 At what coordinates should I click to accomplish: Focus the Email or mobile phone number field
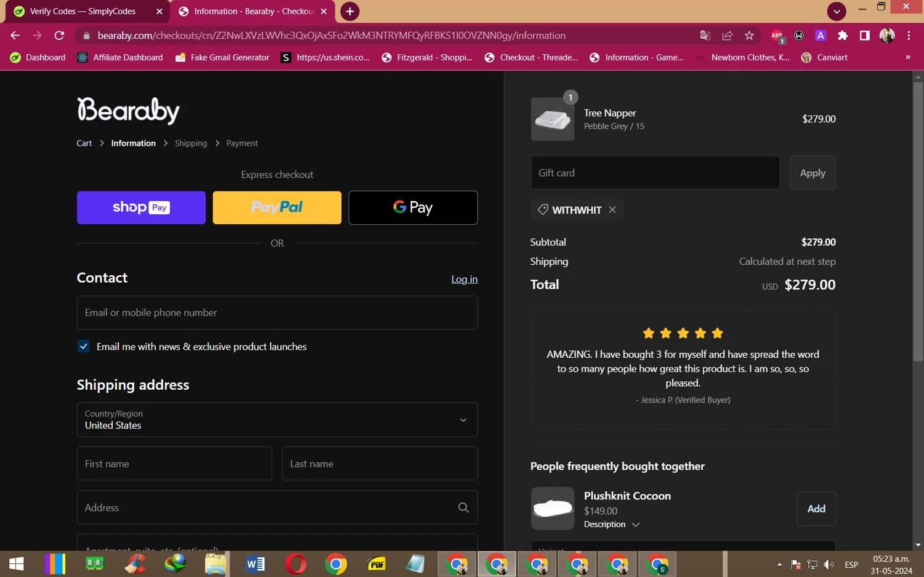(277, 313)
